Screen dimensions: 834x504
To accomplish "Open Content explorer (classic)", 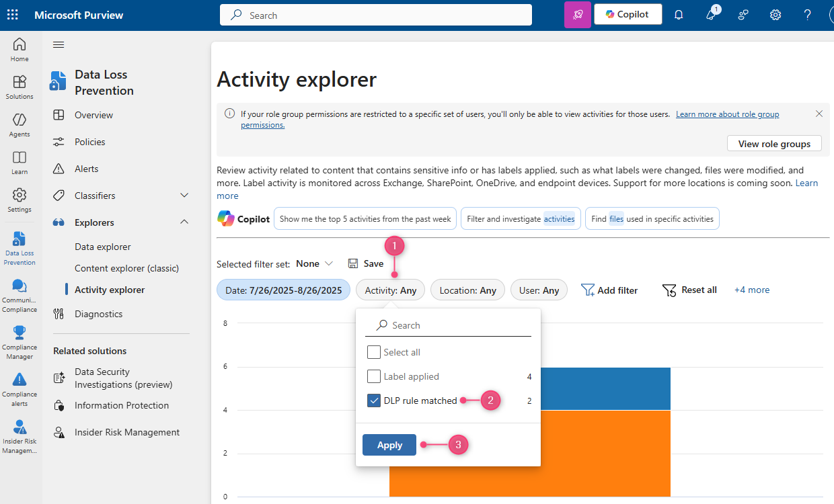I will [x=126, y=268].
